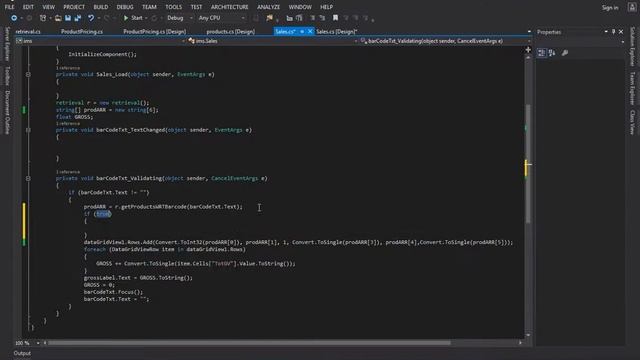Open Properties panel window position dropdown
Screen dimensions: 640x360
tap(606, 31)
